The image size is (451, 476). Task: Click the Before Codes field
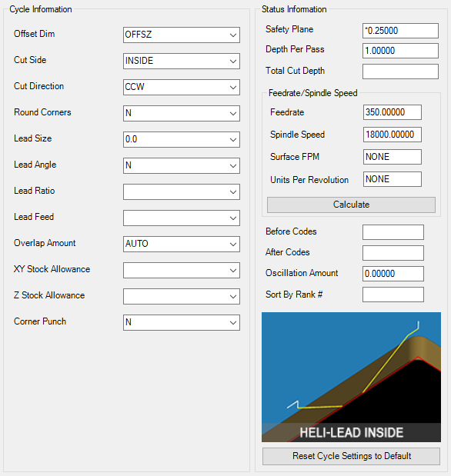click(393, 232)
